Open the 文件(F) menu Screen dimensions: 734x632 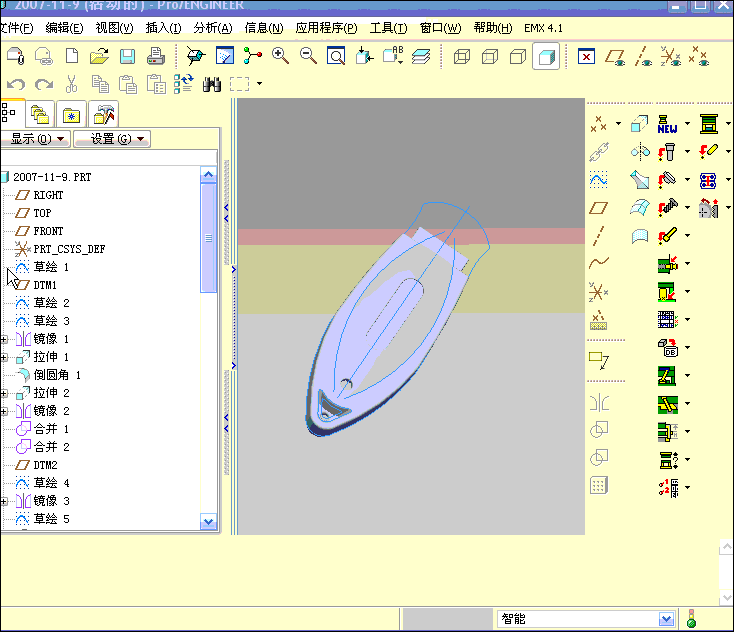(16, 28)
